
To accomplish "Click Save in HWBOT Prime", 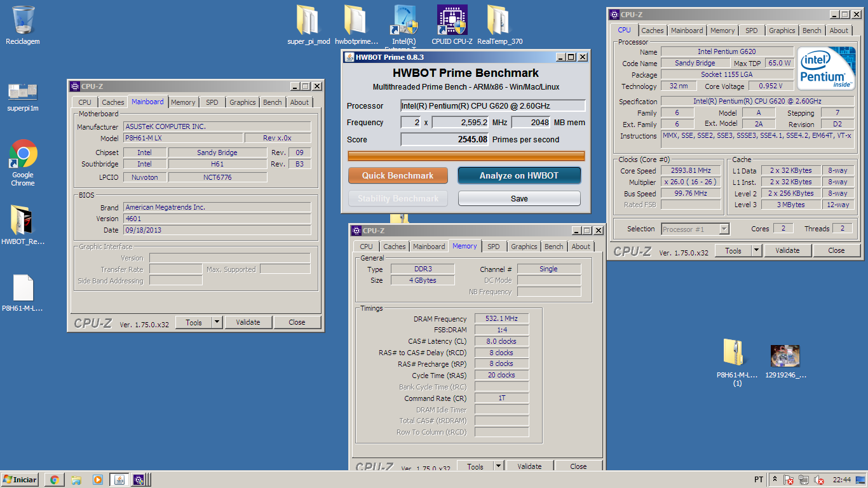I will [519, 198].
